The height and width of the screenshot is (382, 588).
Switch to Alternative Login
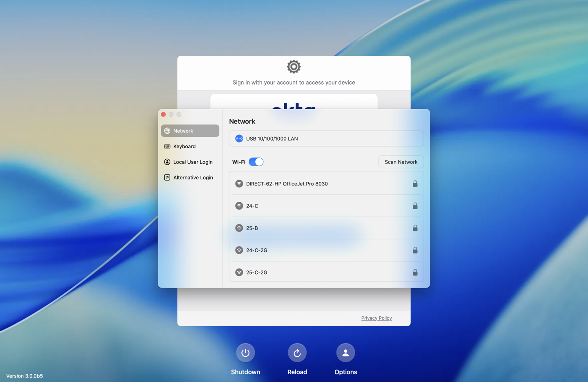190,177
